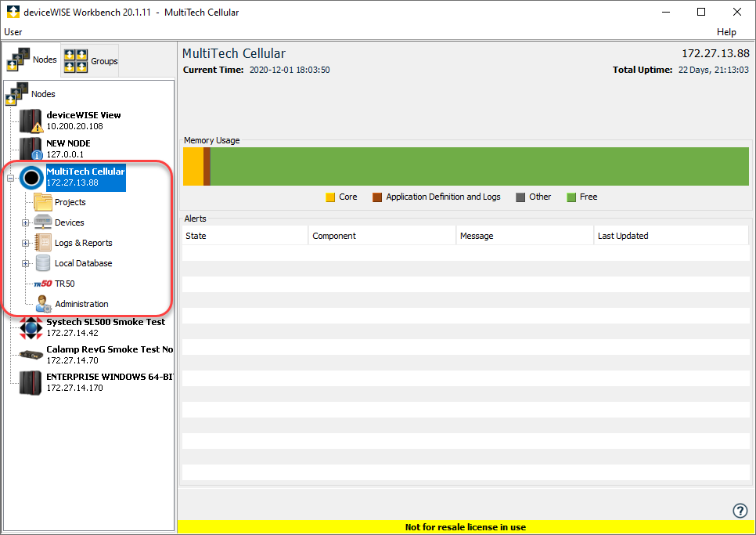Click the Current Time value
Screen dimensions: 756x535
[x=290, y=70]
